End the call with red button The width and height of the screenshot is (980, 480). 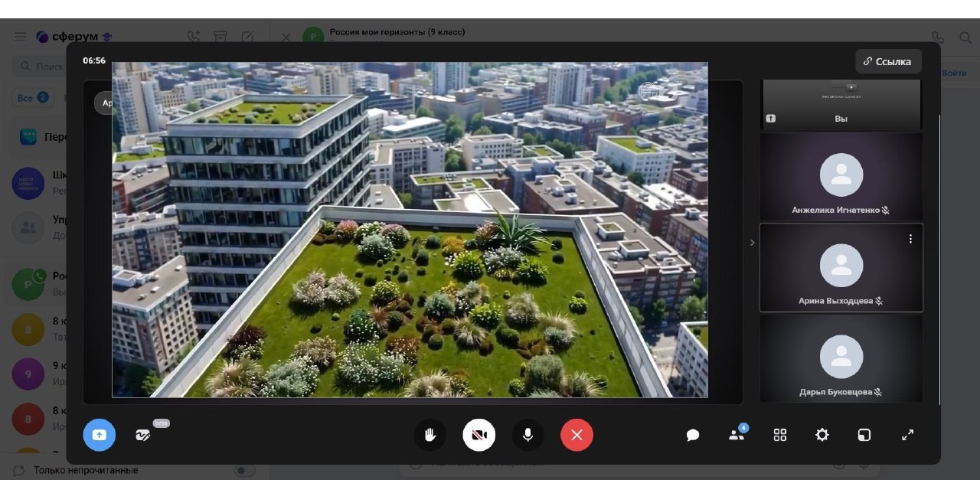tap(577, 435)
